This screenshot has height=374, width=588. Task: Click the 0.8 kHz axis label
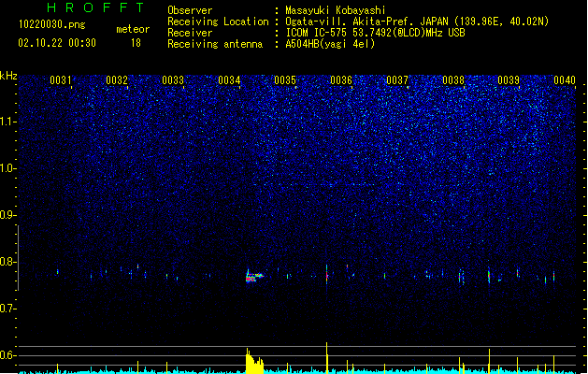pyautogui.click(x=7, y=262)
